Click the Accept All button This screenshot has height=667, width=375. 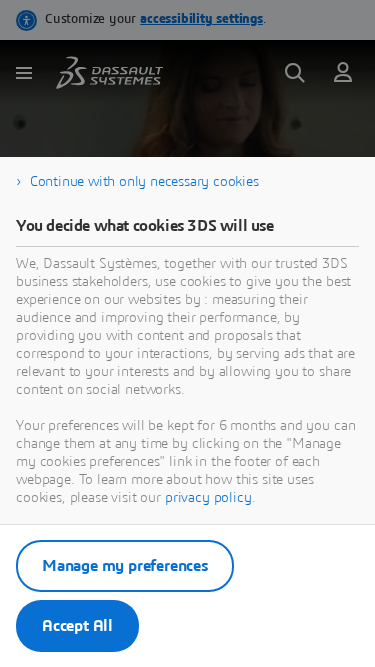77,626
